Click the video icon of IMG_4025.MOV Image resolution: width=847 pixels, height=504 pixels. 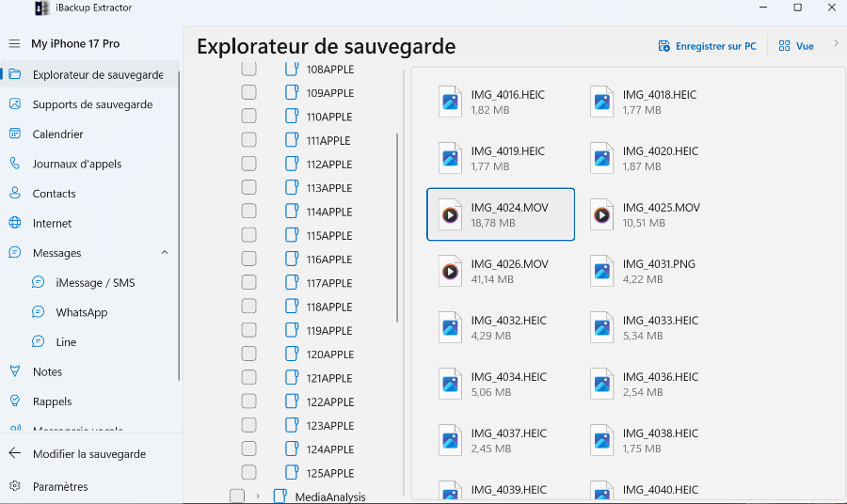601,214
